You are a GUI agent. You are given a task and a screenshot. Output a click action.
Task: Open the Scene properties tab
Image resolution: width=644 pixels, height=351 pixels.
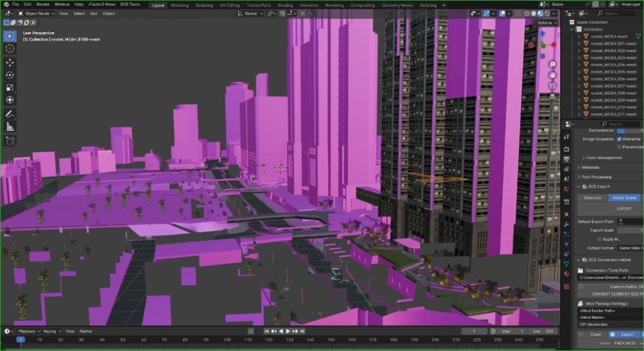pos(567,179)
